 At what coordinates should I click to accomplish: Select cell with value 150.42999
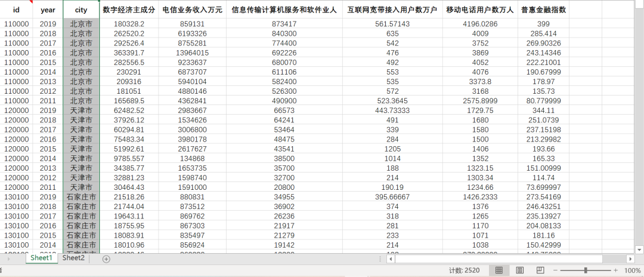coord(543,245)
